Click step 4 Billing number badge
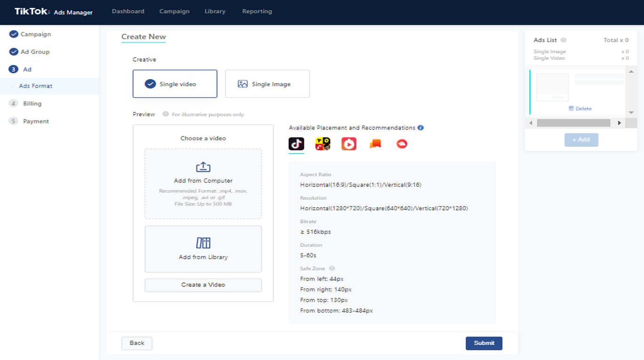The width and height of the screenshot is (644, 360). [x=14, y=104]
